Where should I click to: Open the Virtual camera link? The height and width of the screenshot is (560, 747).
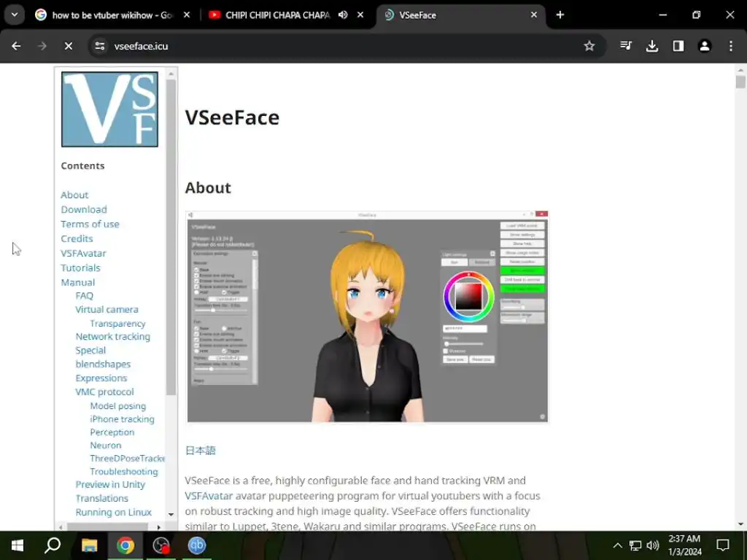click(x=107, y=309)
